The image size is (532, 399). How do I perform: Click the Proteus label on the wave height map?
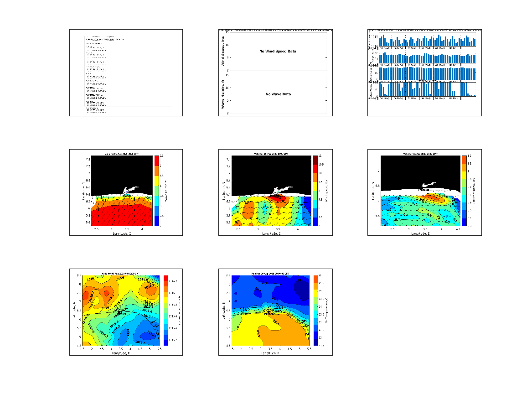pyautogui.click(x=125, y=196)
